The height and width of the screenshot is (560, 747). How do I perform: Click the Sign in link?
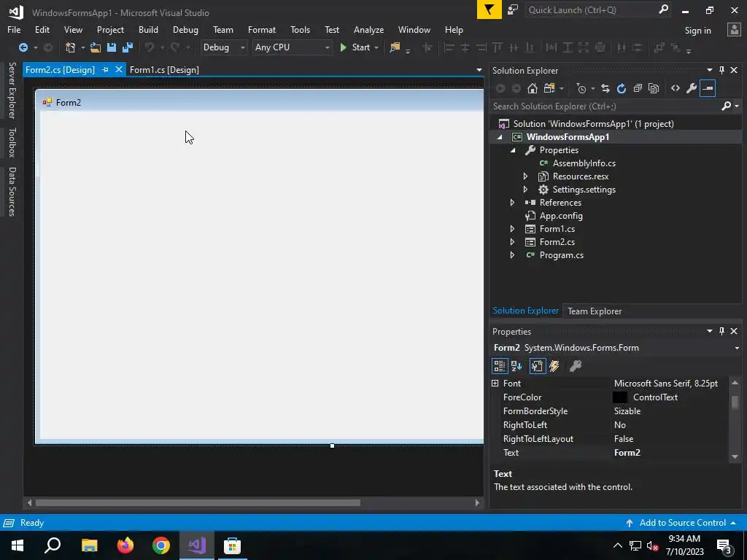[697, 31]
